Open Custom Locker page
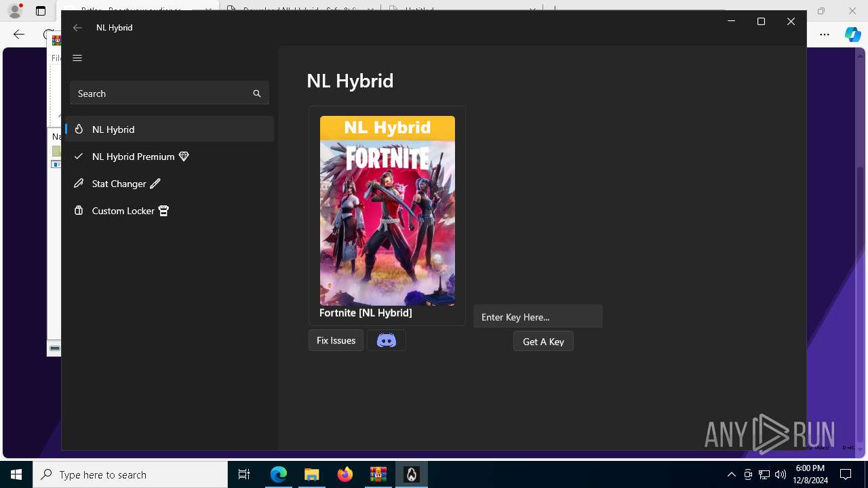The width and height of the screenshot is (868, 488). click(170, 211)
